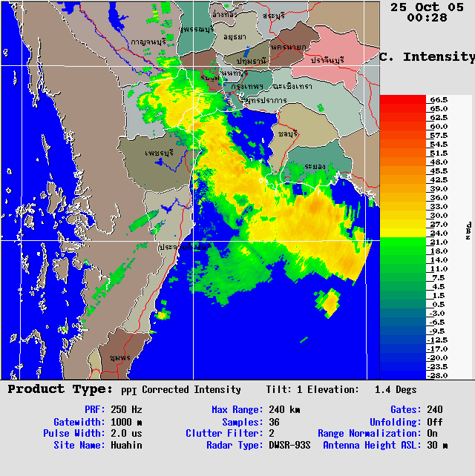Click the Range Normalization On value
This screenshot has height=476, width=475.
(433, 433)
